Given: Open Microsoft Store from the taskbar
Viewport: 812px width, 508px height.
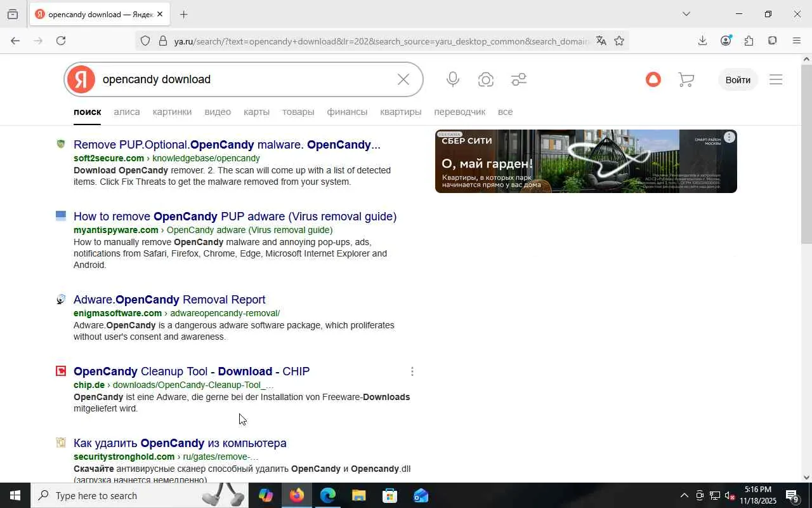Looking at the screenshot, I should (x=390, y=495).
